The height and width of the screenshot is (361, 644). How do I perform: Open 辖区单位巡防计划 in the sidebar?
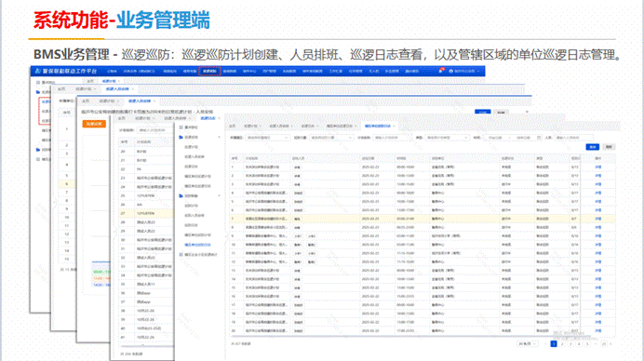(197, 235)
